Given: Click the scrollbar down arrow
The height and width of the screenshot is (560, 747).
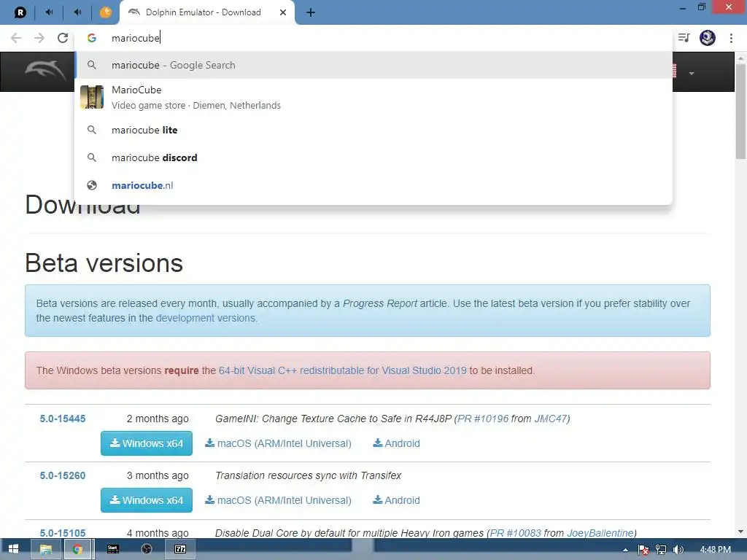Looking at the screenshot, I should tap(740, 532).
